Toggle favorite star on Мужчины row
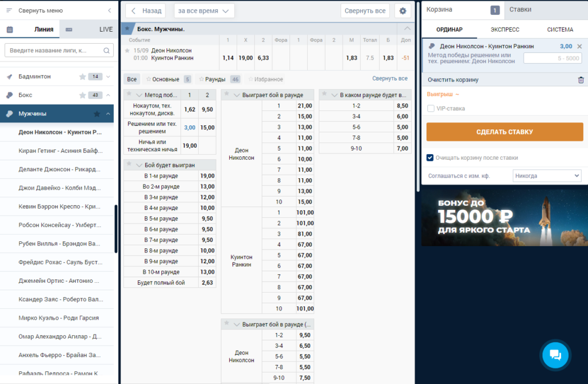Image resolution: width=588 pixels, height=384 pixels. pos(96,114)
